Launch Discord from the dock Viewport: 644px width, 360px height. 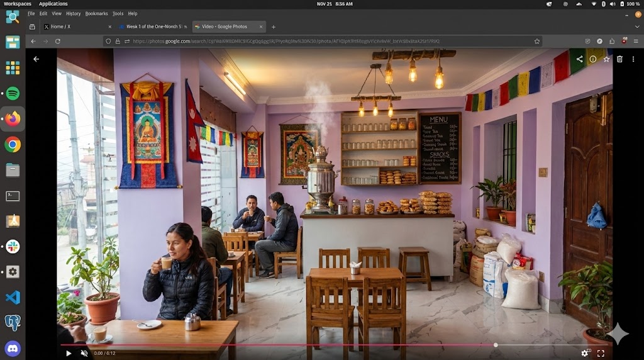tap(13, 348)
